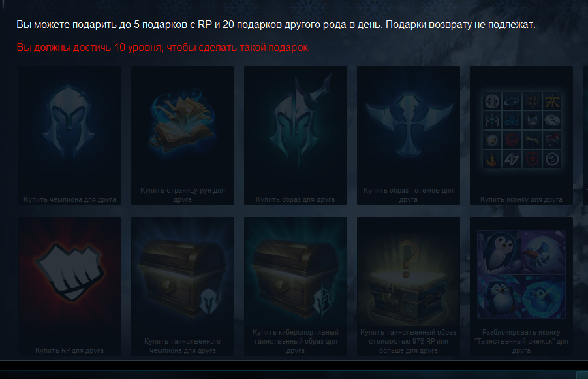Click the TSM team logo icon

491,101
